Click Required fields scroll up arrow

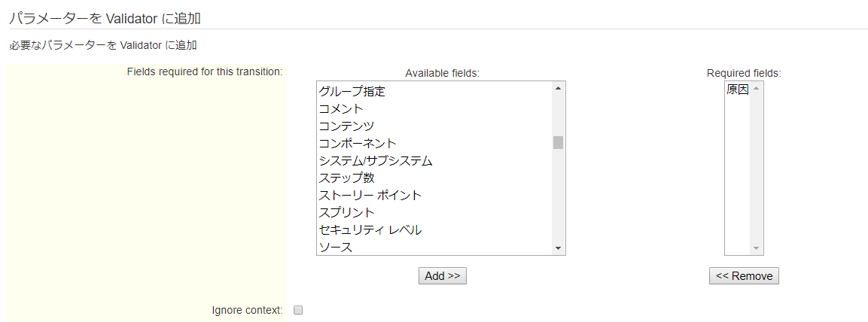pyautogui.click(x=756, y=88)
